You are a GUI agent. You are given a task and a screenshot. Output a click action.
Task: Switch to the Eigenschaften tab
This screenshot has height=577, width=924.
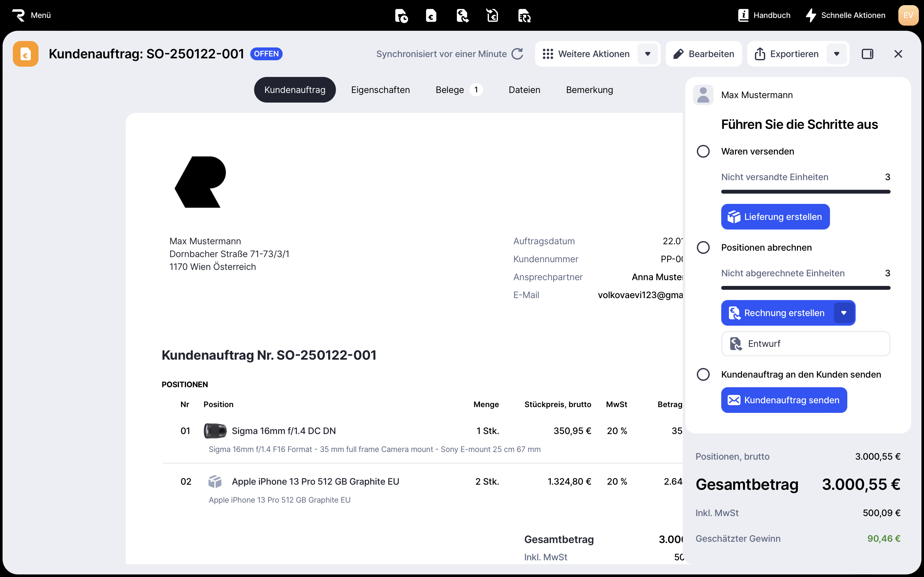(x=380, y=90)
